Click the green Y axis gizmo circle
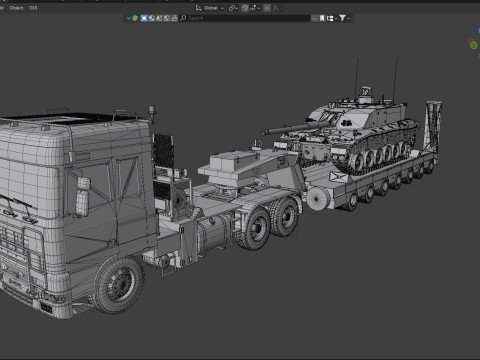 click(x=473, y=46)
